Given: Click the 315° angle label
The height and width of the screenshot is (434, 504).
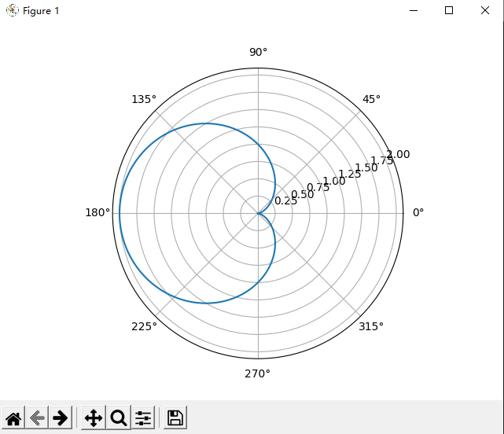Looking at the screenshot, I should point(371,326).
